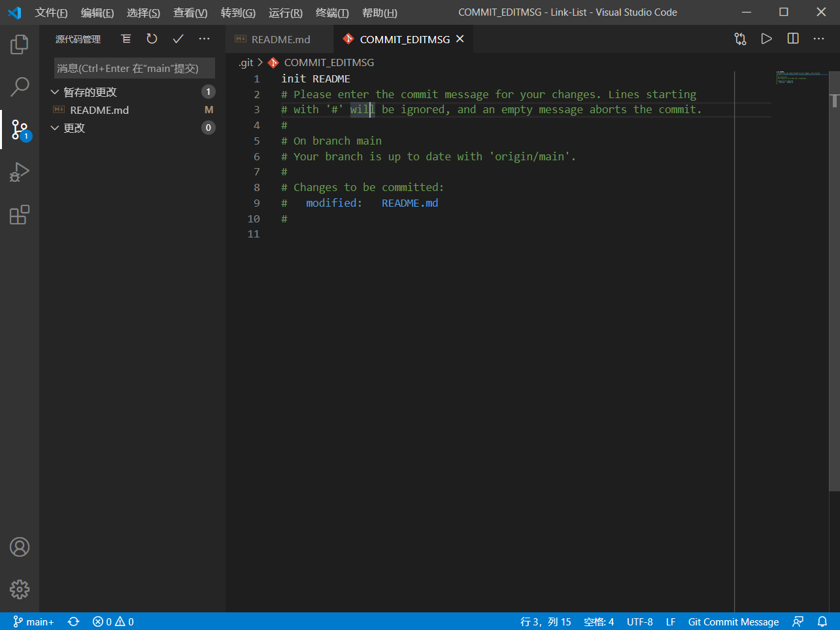Split the editor to the right

pos(793,39)
